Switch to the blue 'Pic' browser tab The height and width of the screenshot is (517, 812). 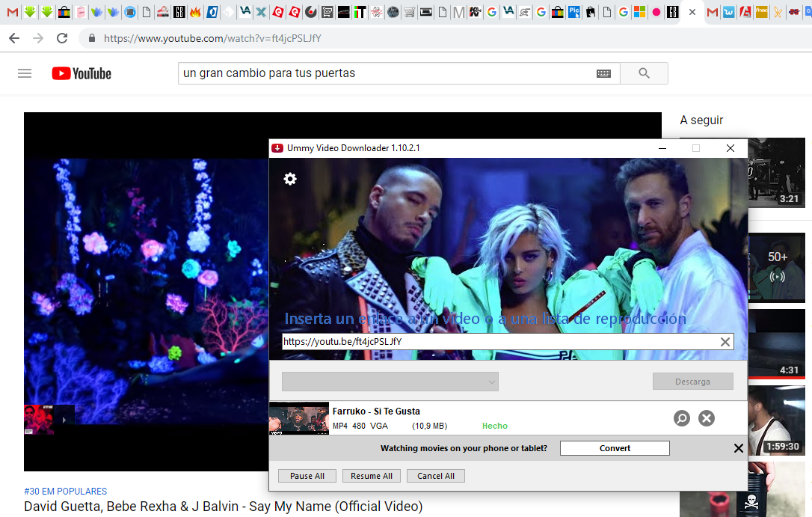click(573, 12)
